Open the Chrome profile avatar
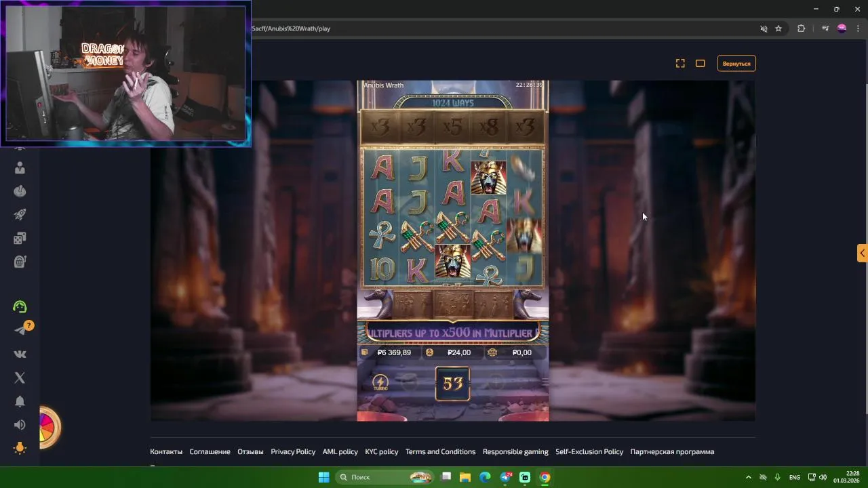The width and height of the screenshot is (868, 488). (842, 28)
